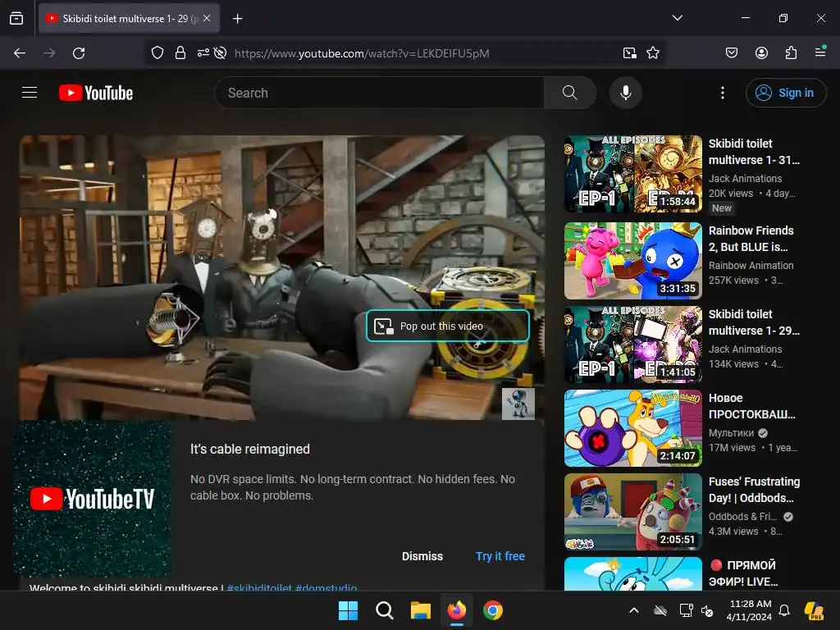The width and height of the screenshot is (840, 630).
Task: Go to YouTube home via logo
Action: tap(96, 93)
